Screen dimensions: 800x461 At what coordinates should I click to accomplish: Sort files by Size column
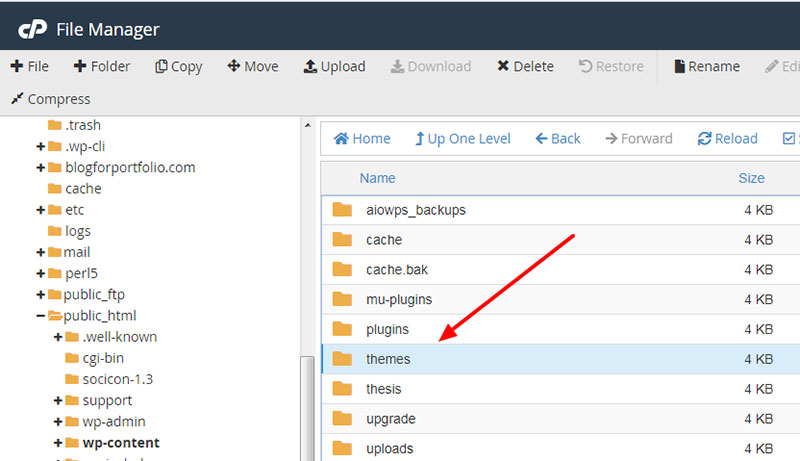coord(752,178)
